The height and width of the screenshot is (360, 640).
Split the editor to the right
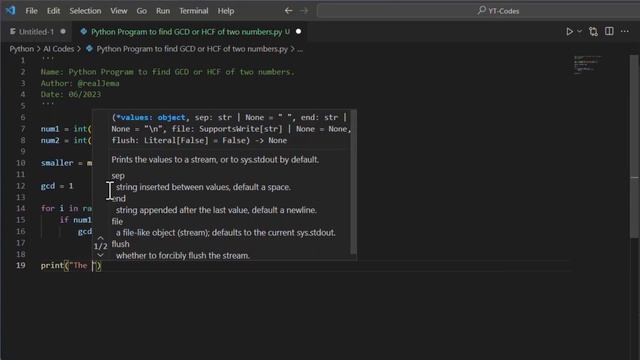click(x=609, y=31)
